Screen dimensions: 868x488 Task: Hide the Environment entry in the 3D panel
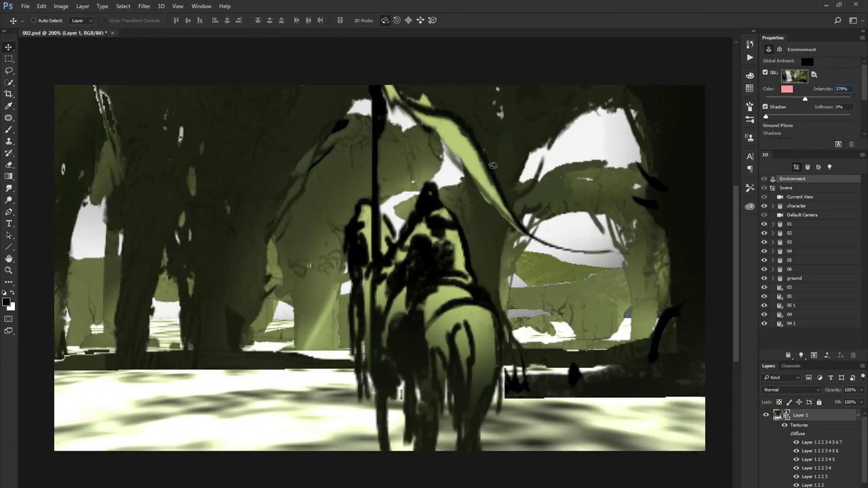(x=765, y=178)
